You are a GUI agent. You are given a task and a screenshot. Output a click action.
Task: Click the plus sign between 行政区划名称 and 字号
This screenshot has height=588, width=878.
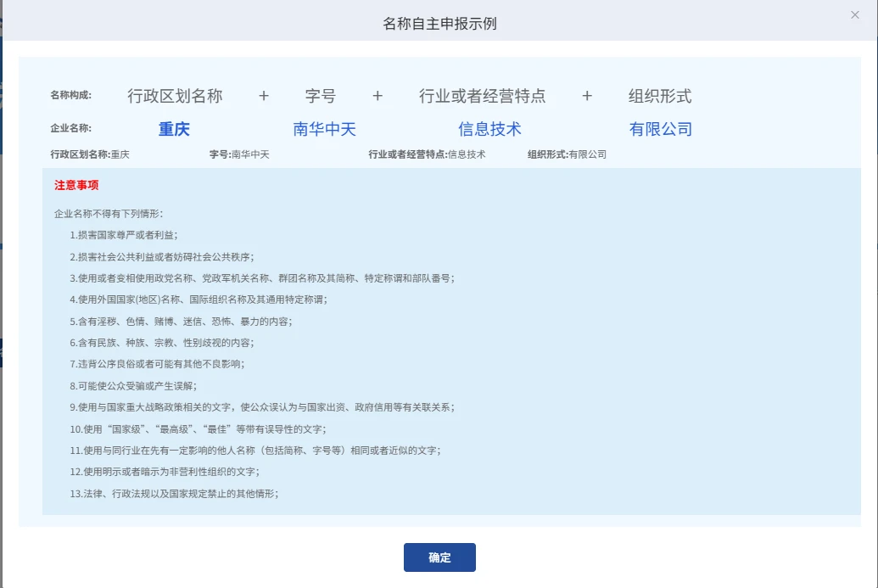264,96
